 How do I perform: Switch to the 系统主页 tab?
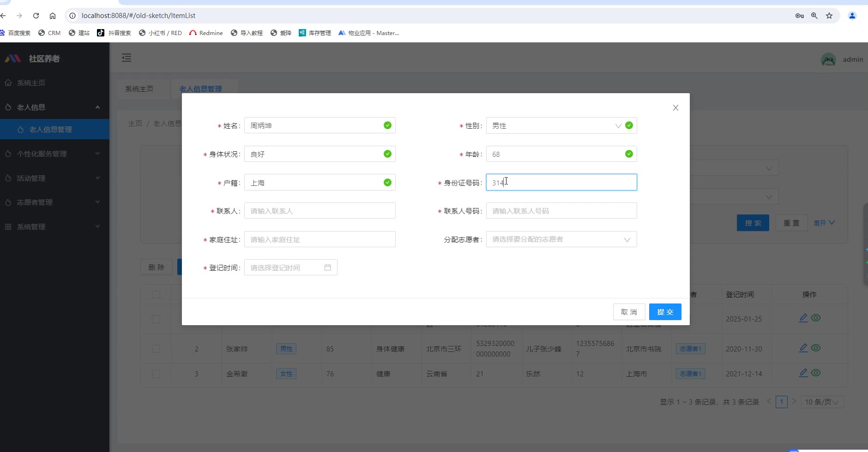[139, 89]
